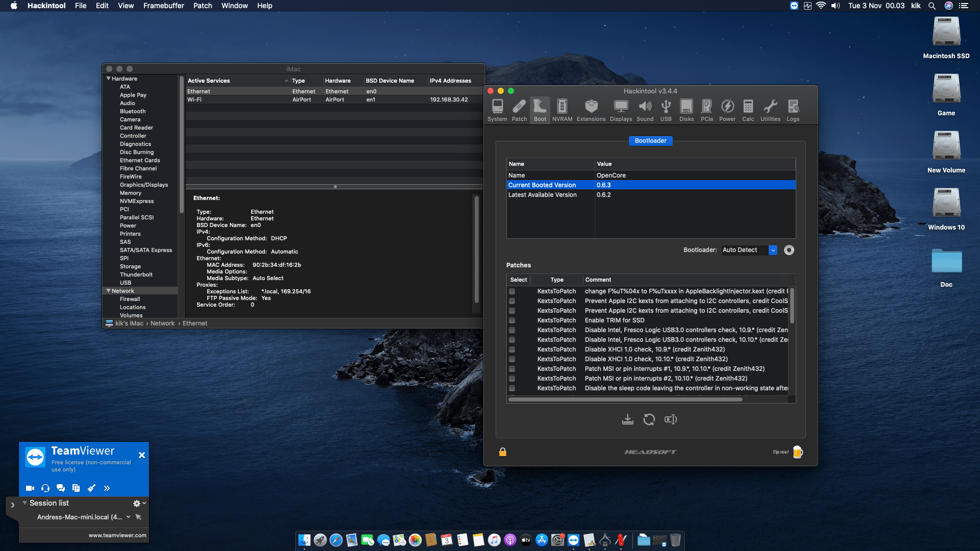Screen dimensions: 980x551
Task: Open the Sound toolbar item
Action: tap(645, 110)
